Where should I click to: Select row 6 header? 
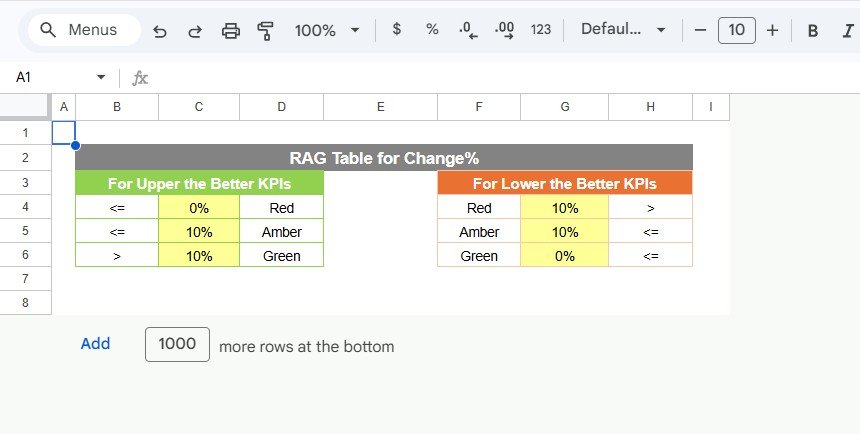[x=25, y=255]
